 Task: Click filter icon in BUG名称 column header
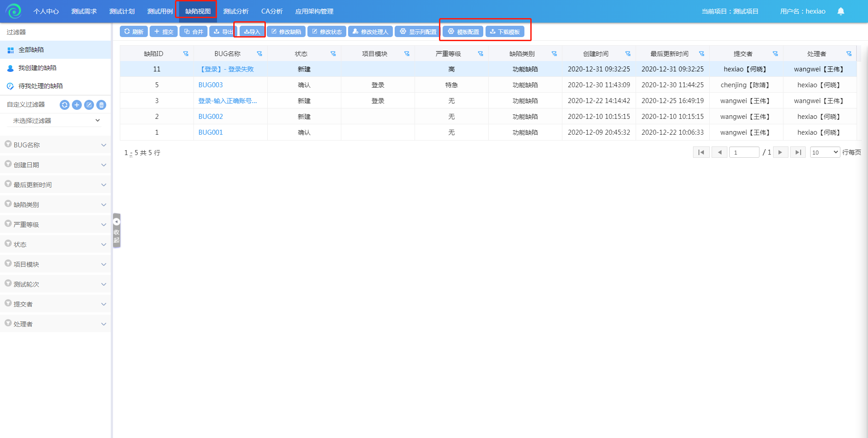point(259,54)
